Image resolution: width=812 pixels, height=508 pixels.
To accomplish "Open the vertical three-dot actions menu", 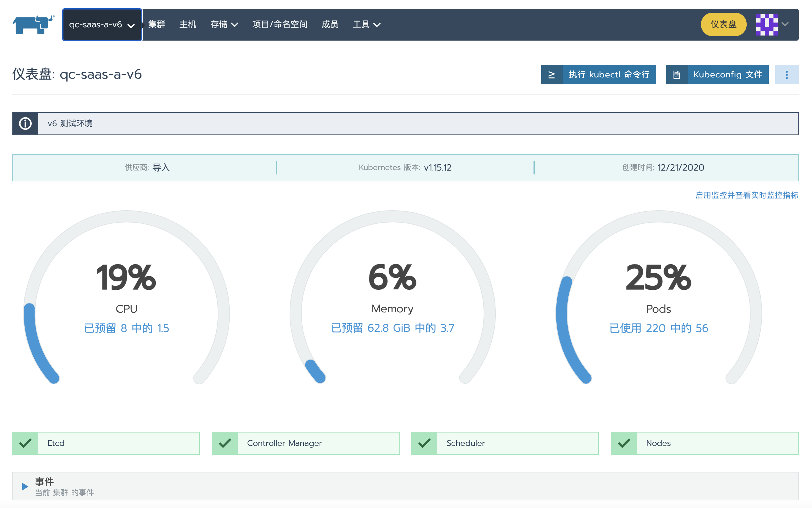I will point(786,75).
